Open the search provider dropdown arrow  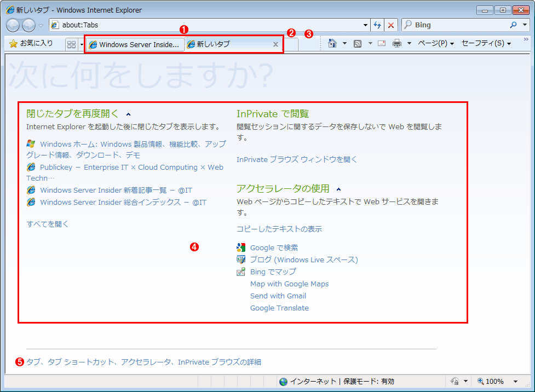click(525, 25)
